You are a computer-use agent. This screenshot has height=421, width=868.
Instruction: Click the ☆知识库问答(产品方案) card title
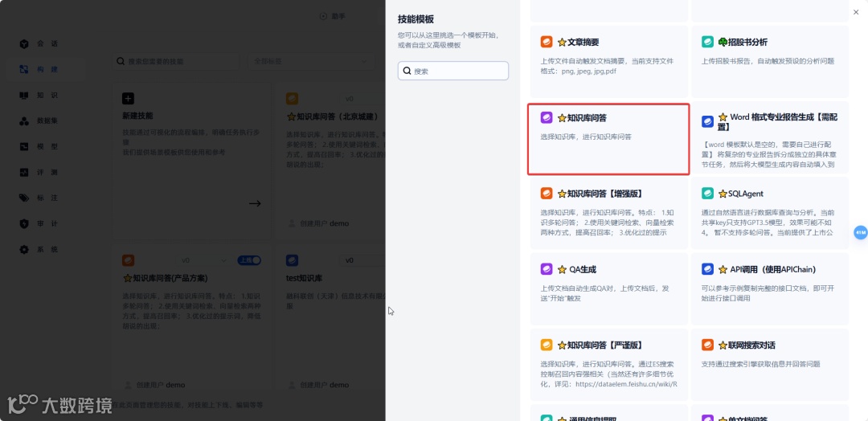coord(166,278)
